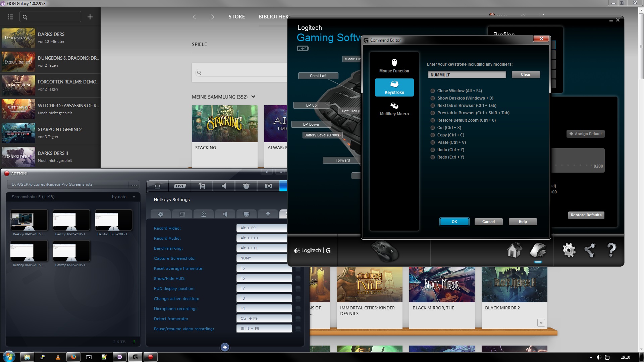The height and width of the screenshot is (362, 644).
Task: Click Logitech share icon
Action: coord(590,250)
